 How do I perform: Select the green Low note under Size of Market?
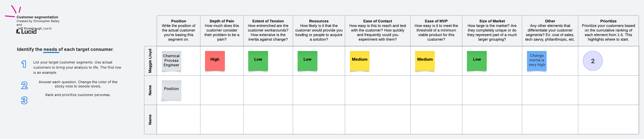(x=477, y=61)
